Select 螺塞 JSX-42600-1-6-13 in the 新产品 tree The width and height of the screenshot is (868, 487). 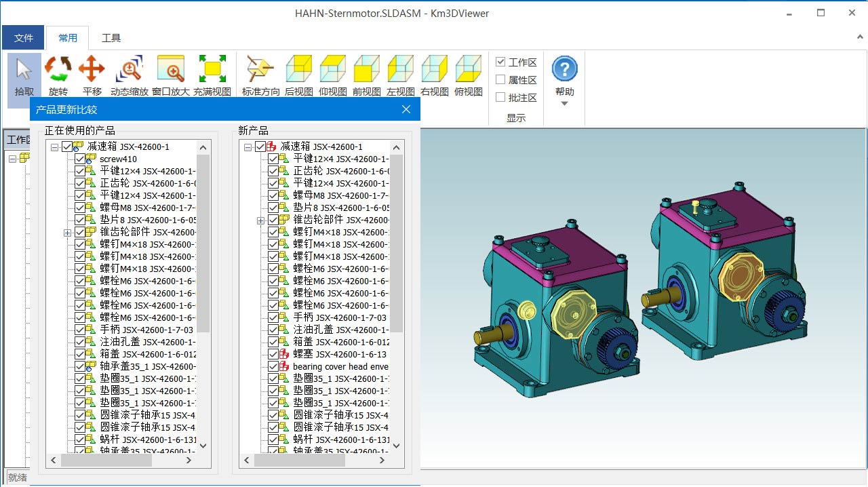[x=339, y=354]
